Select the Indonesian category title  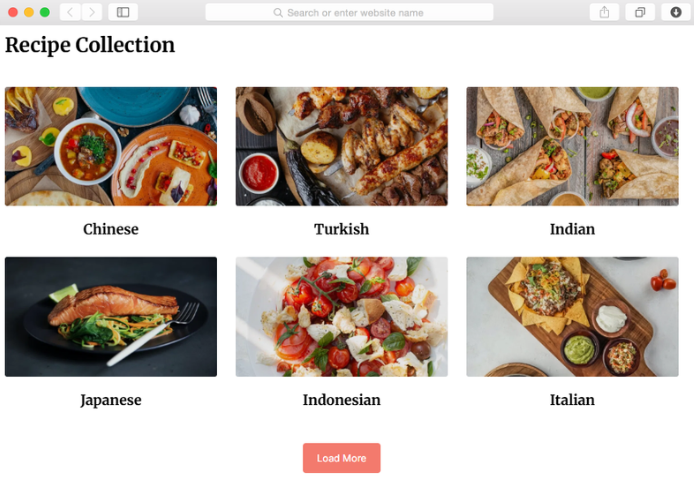point(341,400)
